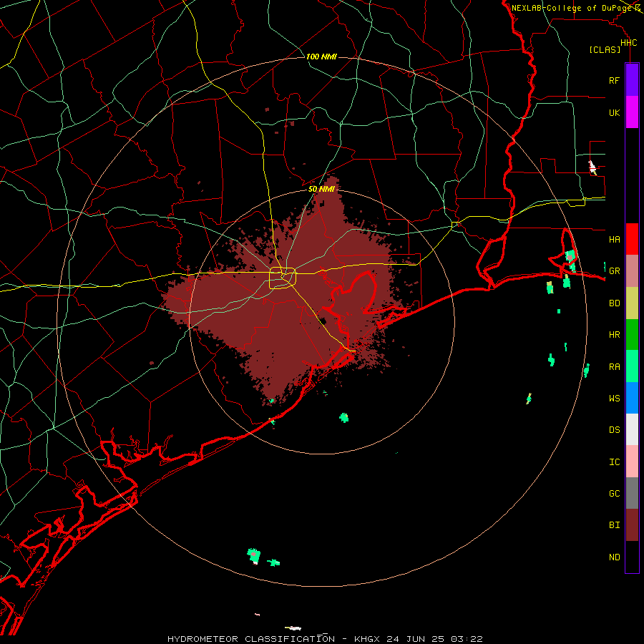Click the HYDROMETEOR CLASSIFICATION title text
Image resolution: width=644 pixels, height=644 pixels.
251,639
